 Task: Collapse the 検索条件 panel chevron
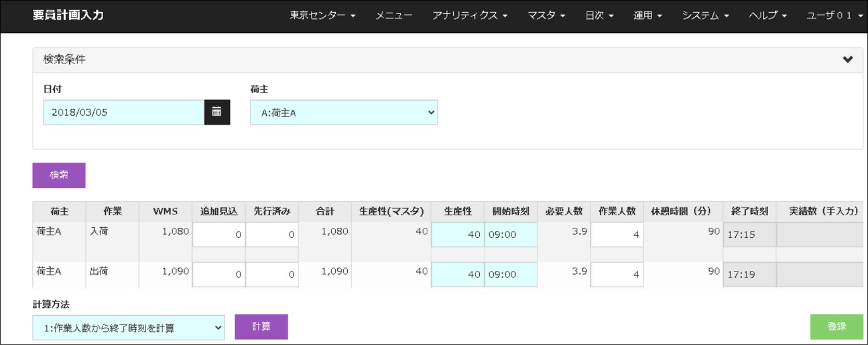[x=847, y=59]
